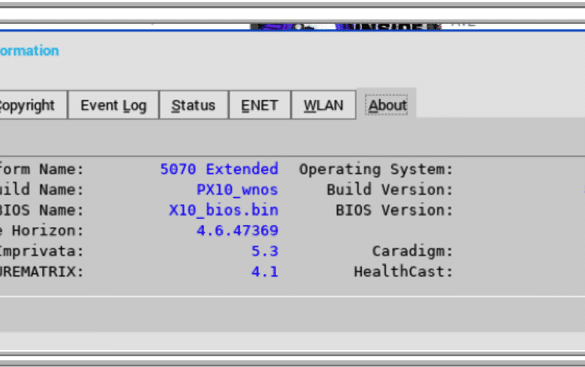
Task: Click the Caradigm label
Action: pyautogui.click(x=413, y=251)
